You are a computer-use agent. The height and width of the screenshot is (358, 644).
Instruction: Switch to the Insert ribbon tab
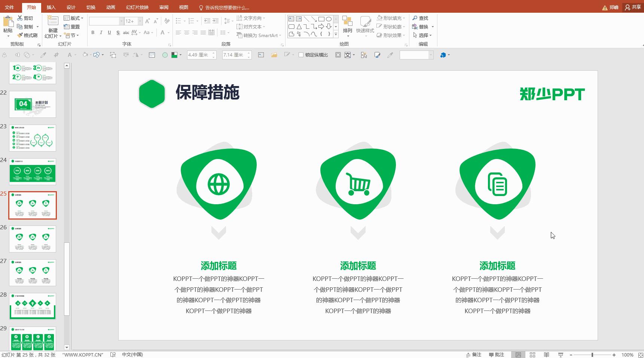(x=51, y=7)
